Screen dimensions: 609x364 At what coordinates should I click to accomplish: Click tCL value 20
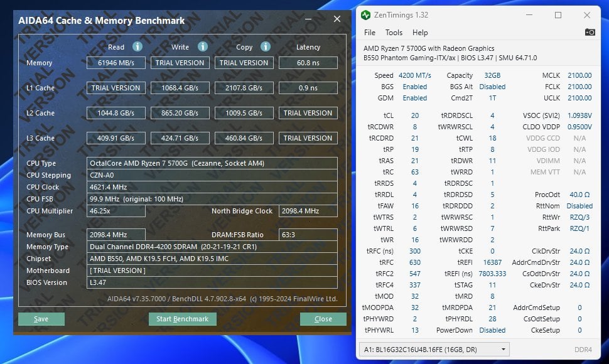pyautogui.click(x=415, y=115)
